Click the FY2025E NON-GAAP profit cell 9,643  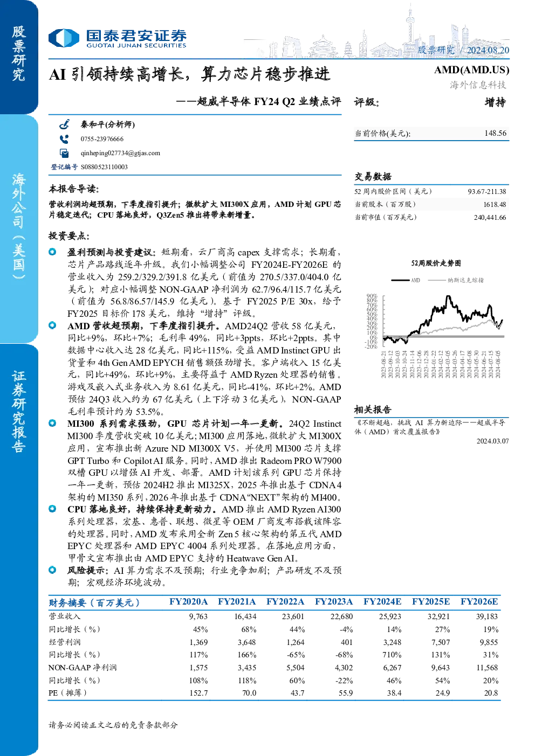[x=440, y=668]
